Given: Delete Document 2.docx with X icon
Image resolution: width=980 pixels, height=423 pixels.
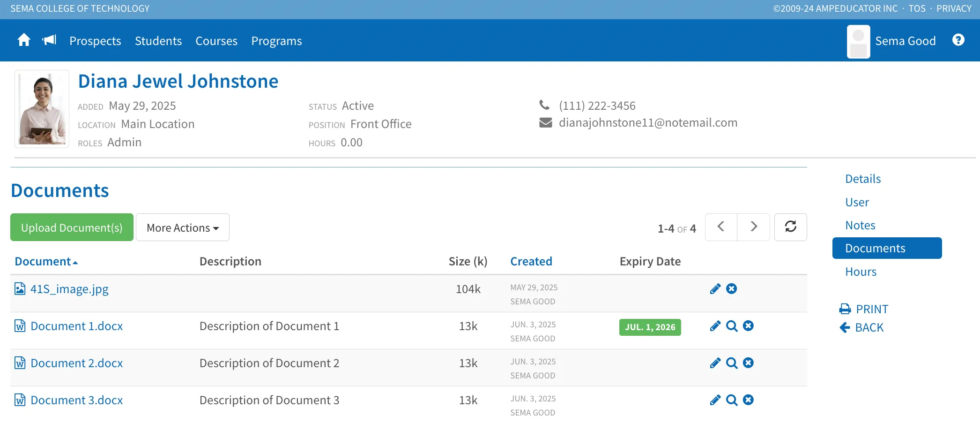Looking at the screenshot, I should (x=748, y=363).
